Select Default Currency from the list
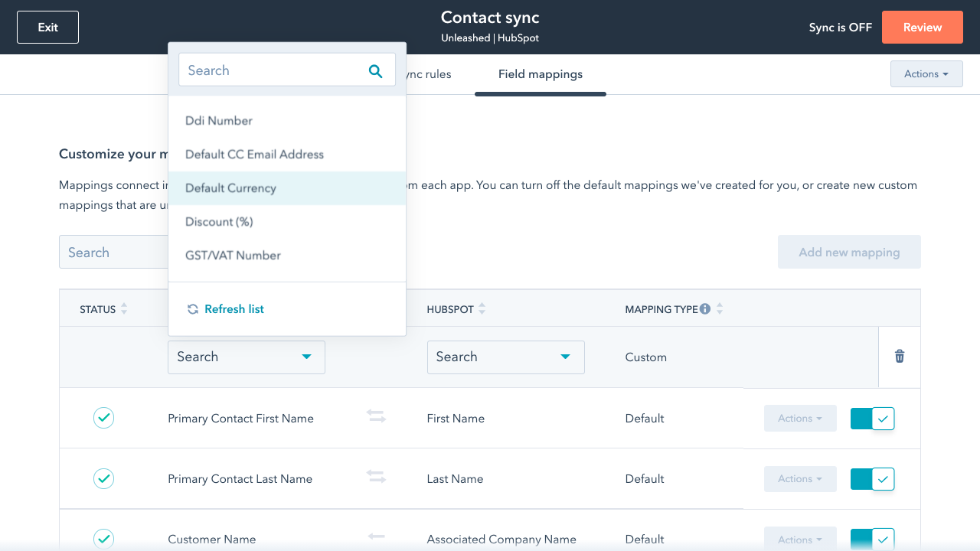Screen dimensions: 980x551 coord(230,188)
